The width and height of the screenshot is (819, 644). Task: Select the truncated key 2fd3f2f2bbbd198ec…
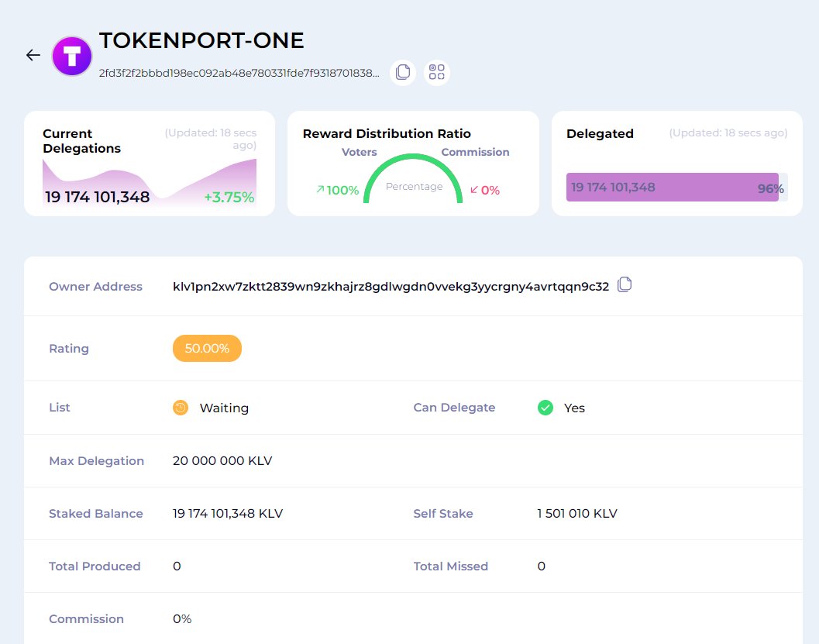tap(239, 73)
